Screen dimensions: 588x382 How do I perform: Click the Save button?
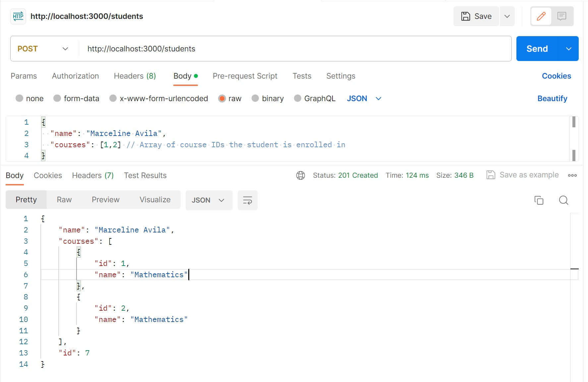(x=476, y=16)
